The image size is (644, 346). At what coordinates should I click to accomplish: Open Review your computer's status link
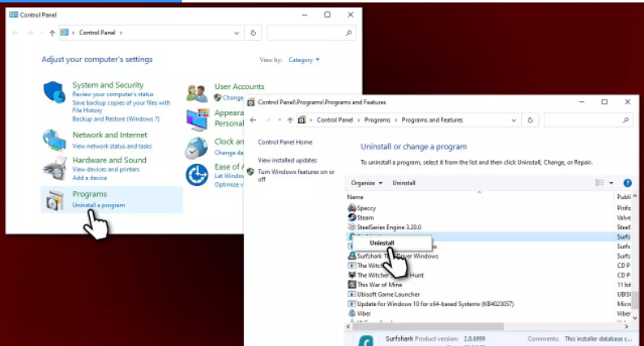112,94
